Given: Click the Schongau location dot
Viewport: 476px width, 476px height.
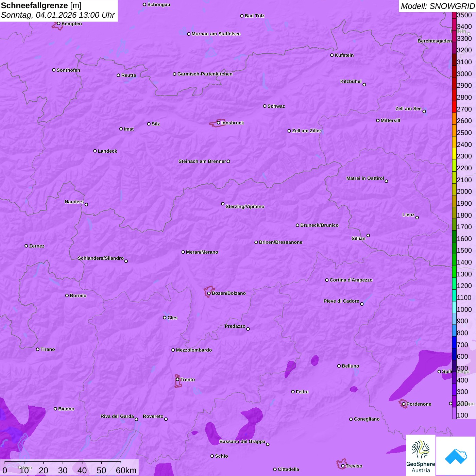Looking at the screenshot, I should (x=144, y=4).
